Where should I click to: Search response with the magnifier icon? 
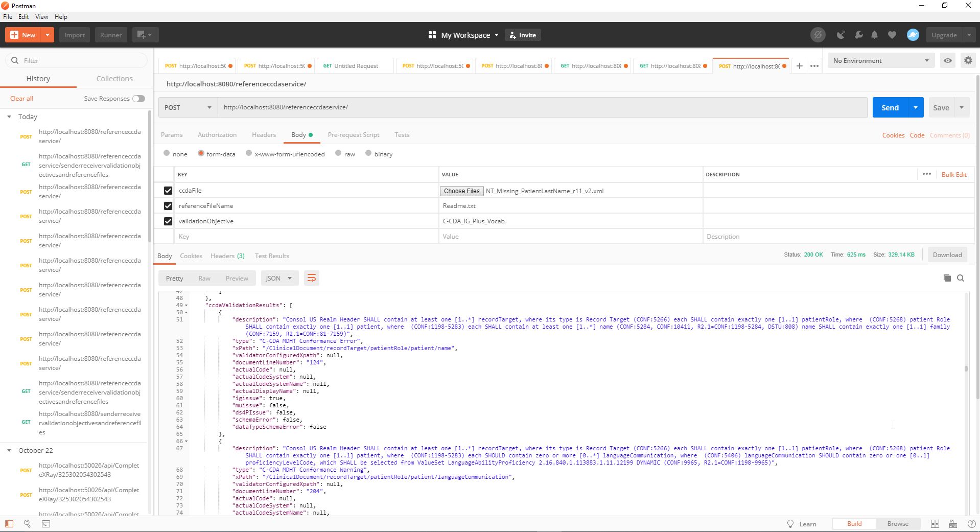coord(961,278)
